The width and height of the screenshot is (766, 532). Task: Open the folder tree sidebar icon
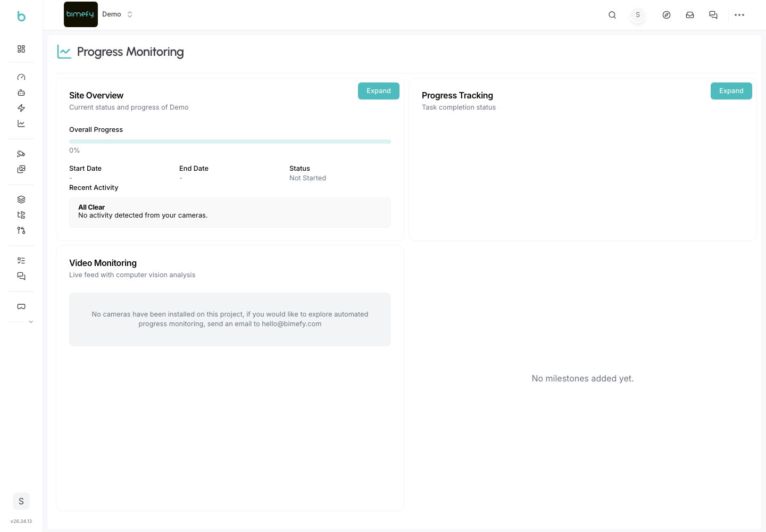click(21, 215)
